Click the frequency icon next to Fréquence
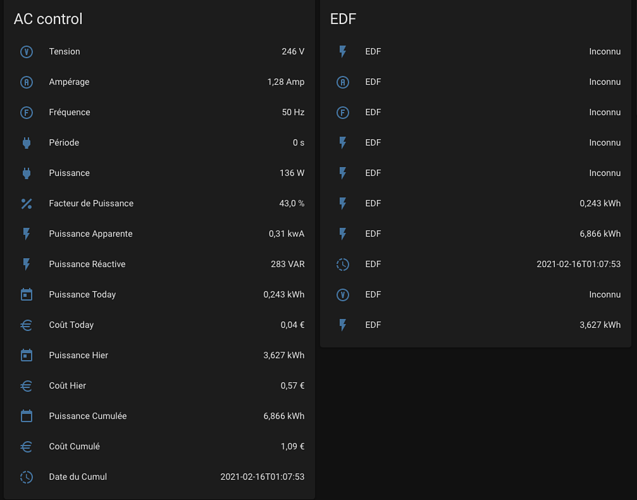Viewport: 637px width, 500px height. click(x=26, y=113)
